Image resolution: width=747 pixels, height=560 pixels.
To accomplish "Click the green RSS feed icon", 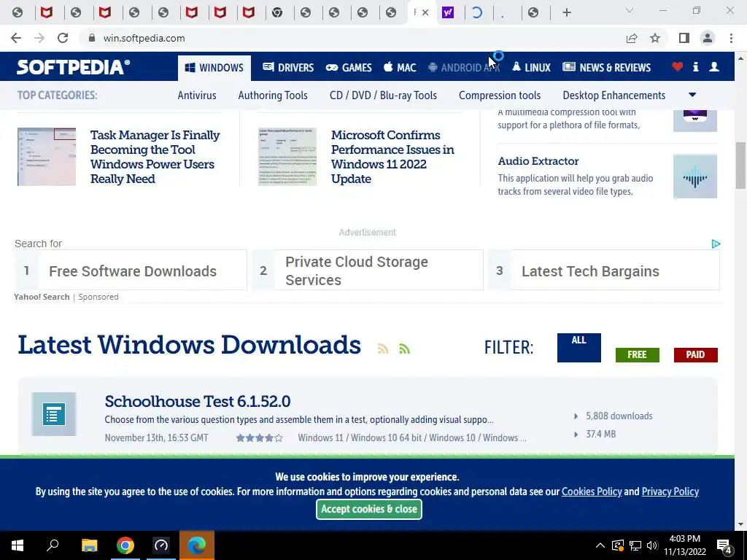I will pos(404,349).
